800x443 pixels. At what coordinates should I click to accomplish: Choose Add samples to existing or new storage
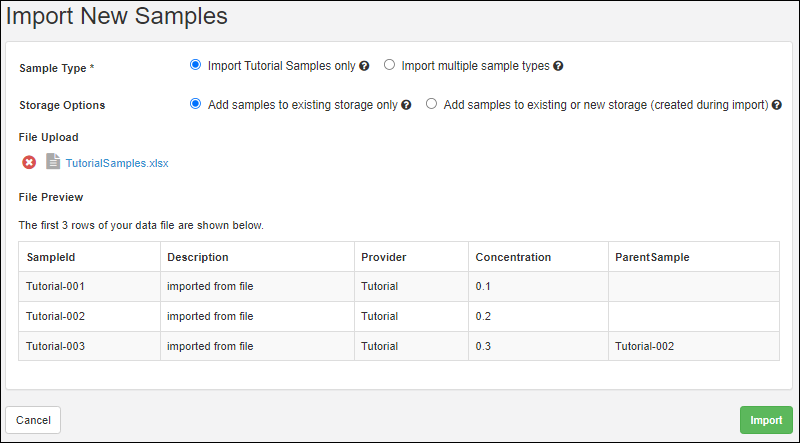(432, 104)
